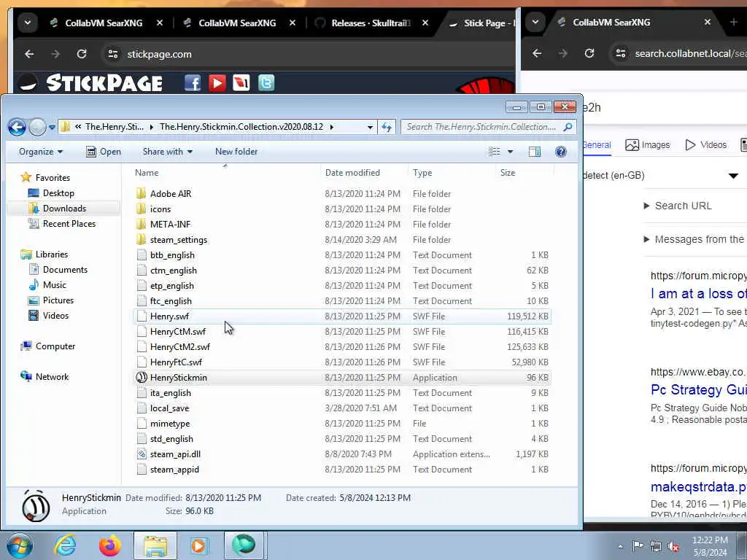
Task: Select Computer in the navigation pane
Action: pos(55,346)
